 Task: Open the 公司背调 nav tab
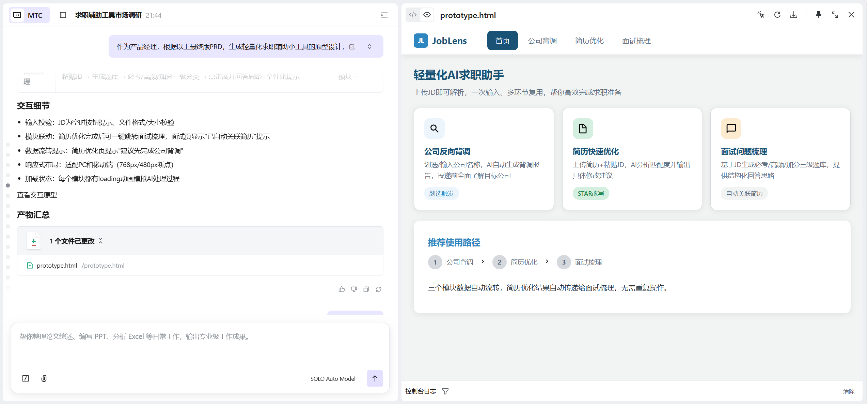542,41
